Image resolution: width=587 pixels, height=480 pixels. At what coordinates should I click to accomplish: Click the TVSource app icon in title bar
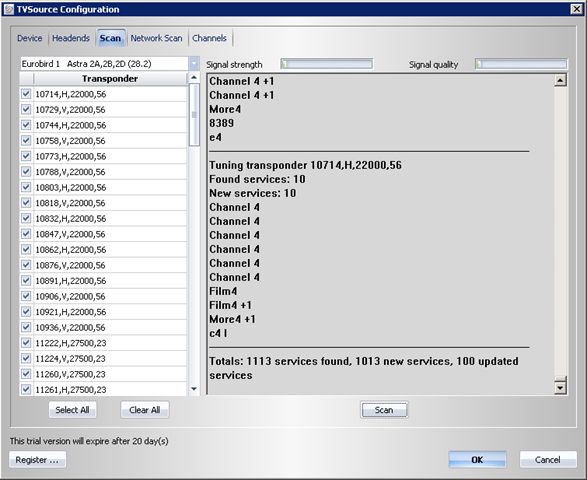9,9
